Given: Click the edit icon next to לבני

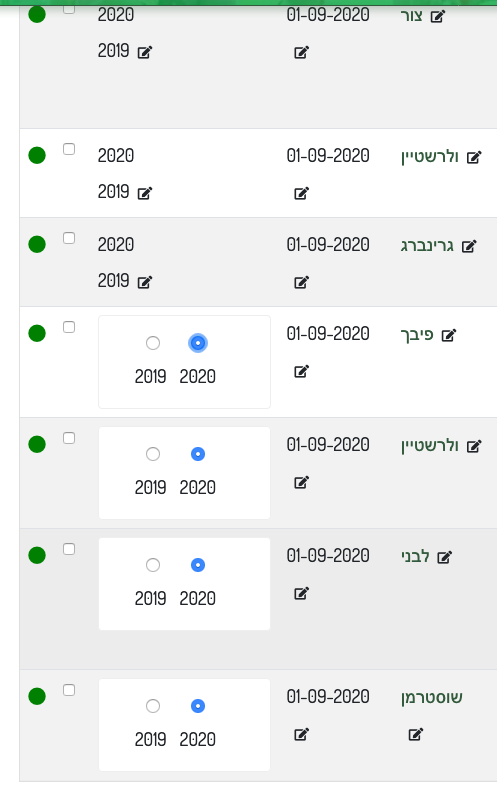Looking at the screenshot, I should (444, 557).
